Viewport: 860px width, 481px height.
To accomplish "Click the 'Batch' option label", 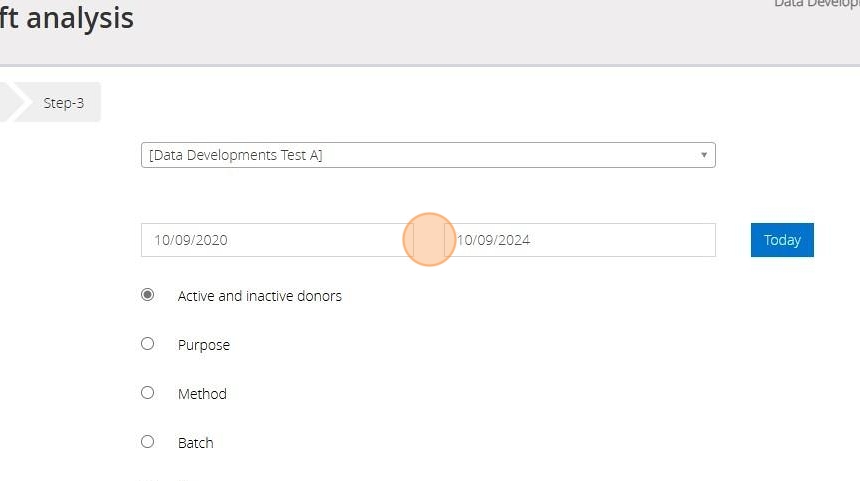I will 195,443.
